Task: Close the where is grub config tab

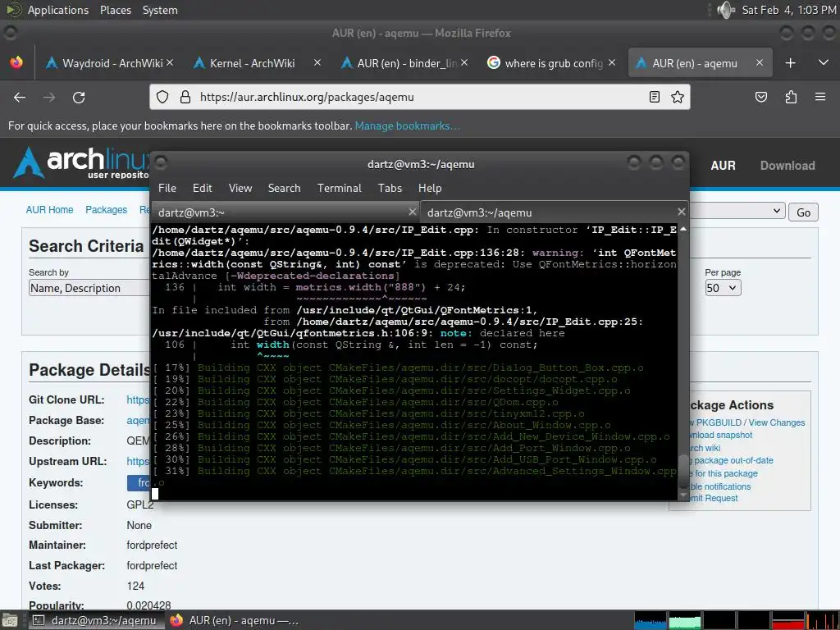Action: (612, 62)
